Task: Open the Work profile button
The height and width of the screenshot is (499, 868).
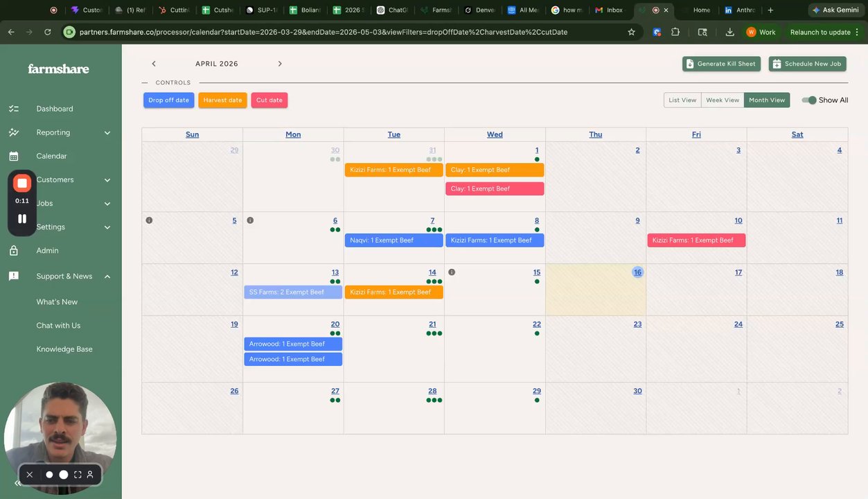Action: pyautogui.click(x=761, y=32)
